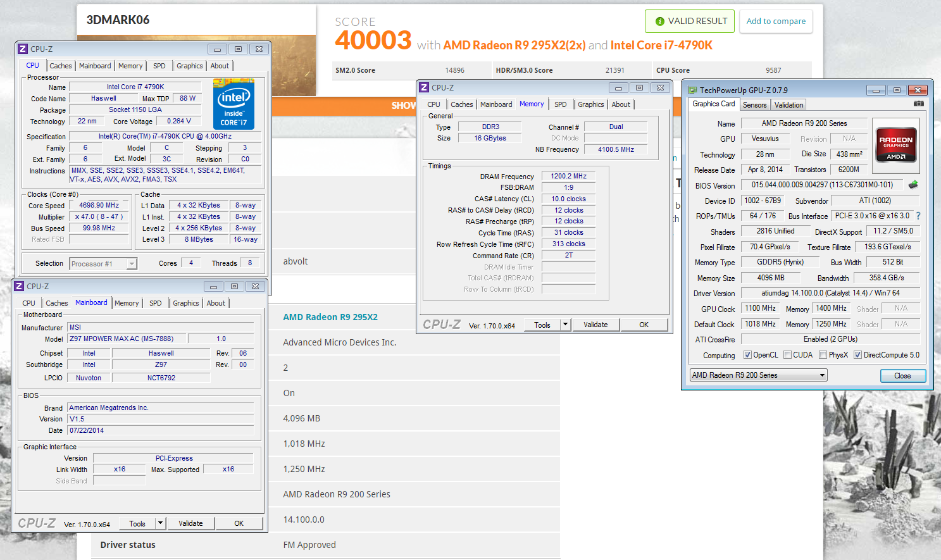Open the Tools dropdown arrow in Mainboard CPU-Z window
The image size is (941, 560).
pos(160,523)
